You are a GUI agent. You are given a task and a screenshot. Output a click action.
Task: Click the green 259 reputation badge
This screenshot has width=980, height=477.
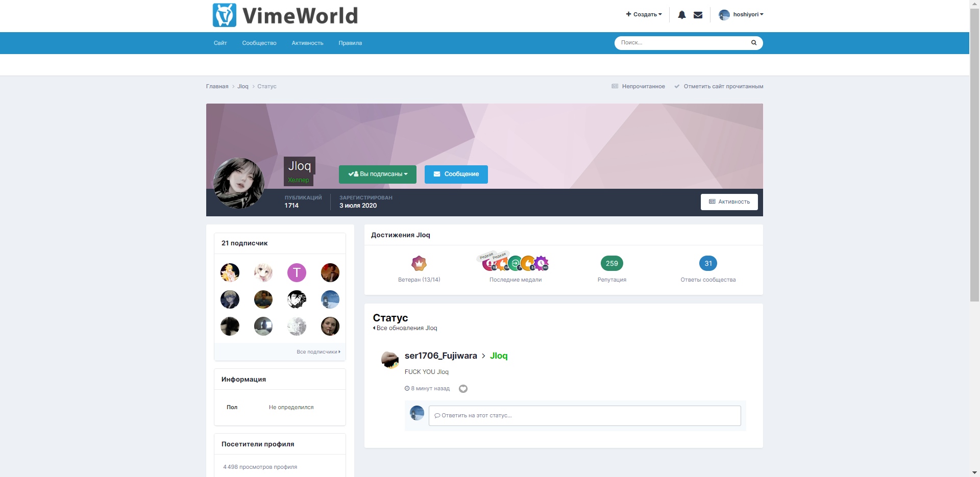click(x=611, y=263)
